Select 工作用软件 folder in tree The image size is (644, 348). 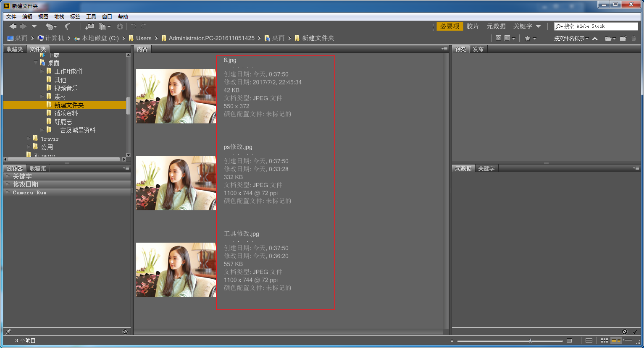pyautogui.click(x=69, y=71)
